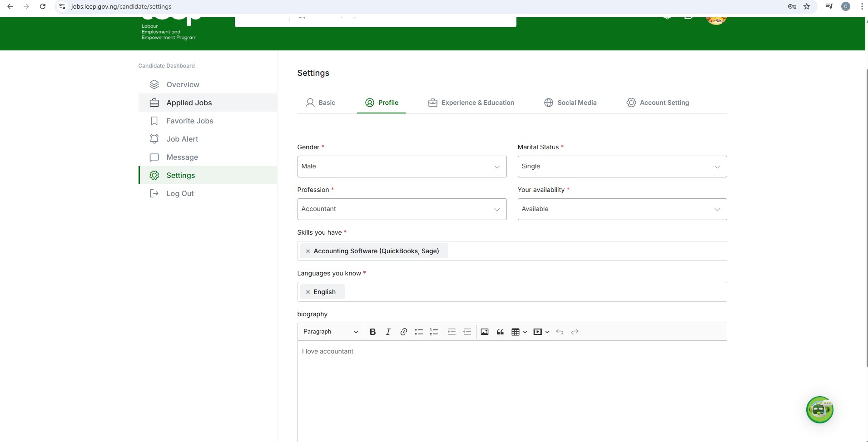Toggle bold formatting in biography editor
The image size is (868, 442).
pyautogui.click(x=372, y=332)
